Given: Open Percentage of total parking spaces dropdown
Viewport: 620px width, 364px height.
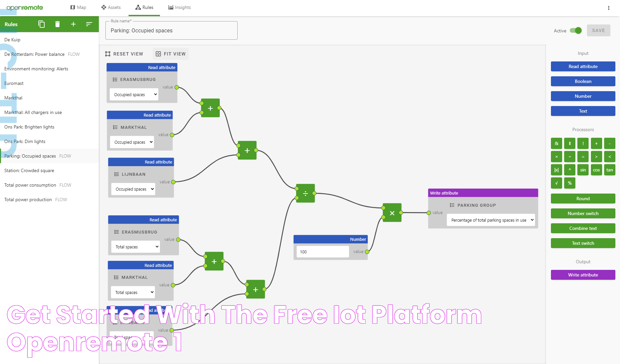Looking at the screenshot, I should click(491, 220).
